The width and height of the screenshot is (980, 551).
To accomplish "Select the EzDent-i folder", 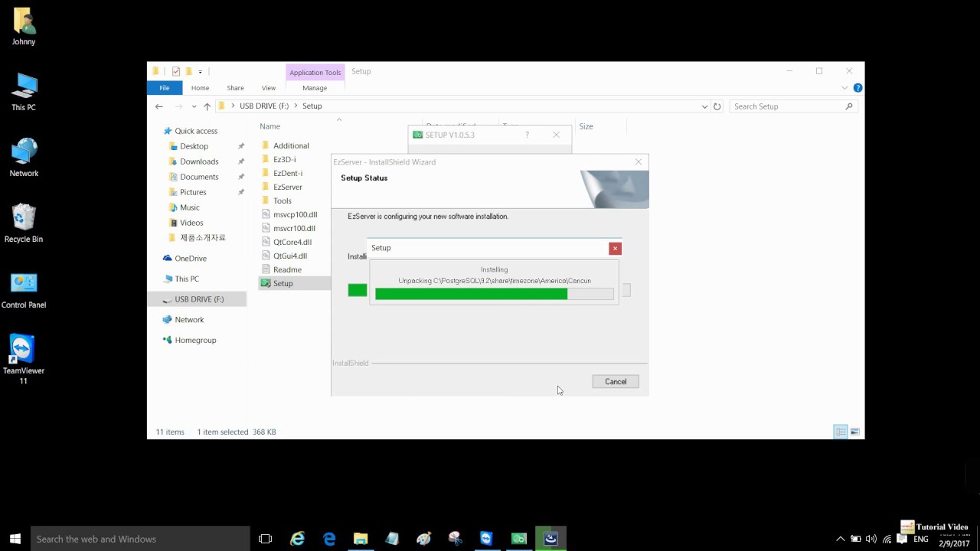I will (x=282, y=173).
